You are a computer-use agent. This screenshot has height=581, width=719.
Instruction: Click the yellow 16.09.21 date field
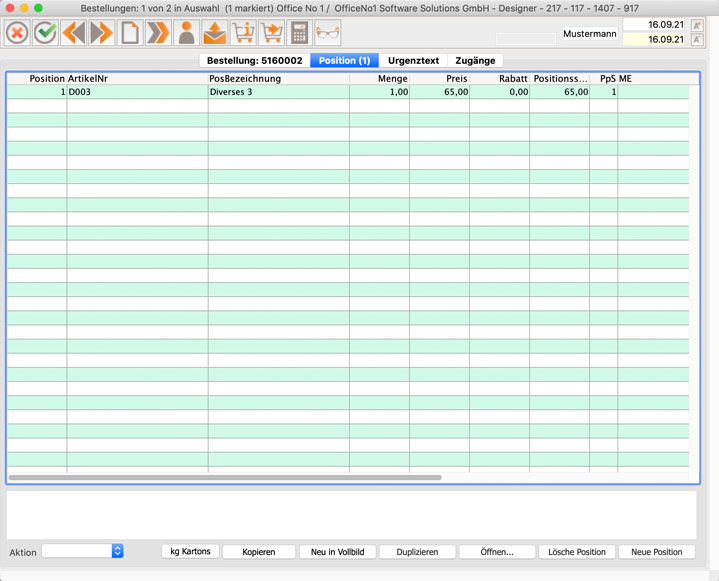tap(656, 39)
